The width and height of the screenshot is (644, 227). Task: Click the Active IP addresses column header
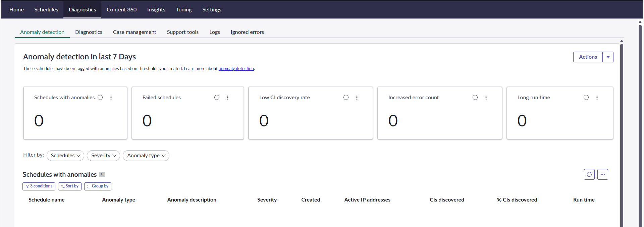coord(367,200)
